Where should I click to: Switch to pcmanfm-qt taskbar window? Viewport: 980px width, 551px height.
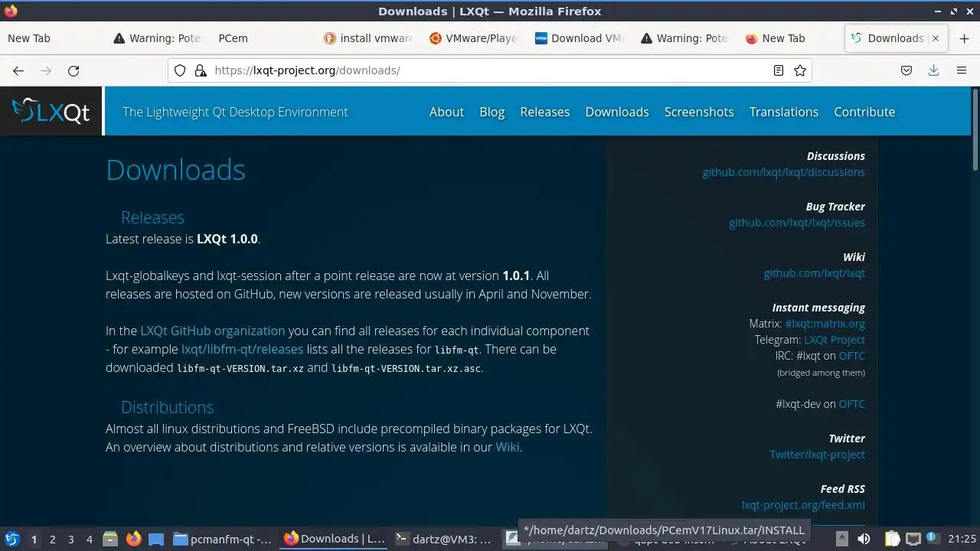223,539
